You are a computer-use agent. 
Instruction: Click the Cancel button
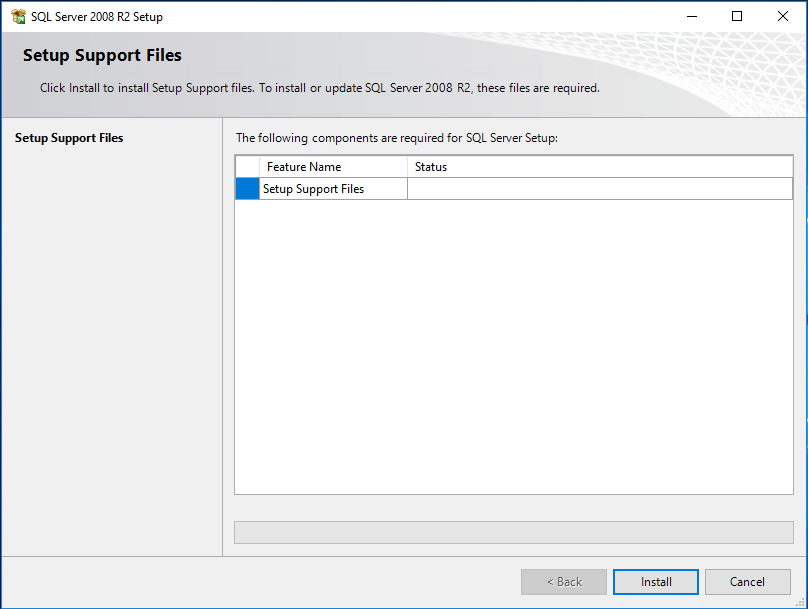[747, 582]
